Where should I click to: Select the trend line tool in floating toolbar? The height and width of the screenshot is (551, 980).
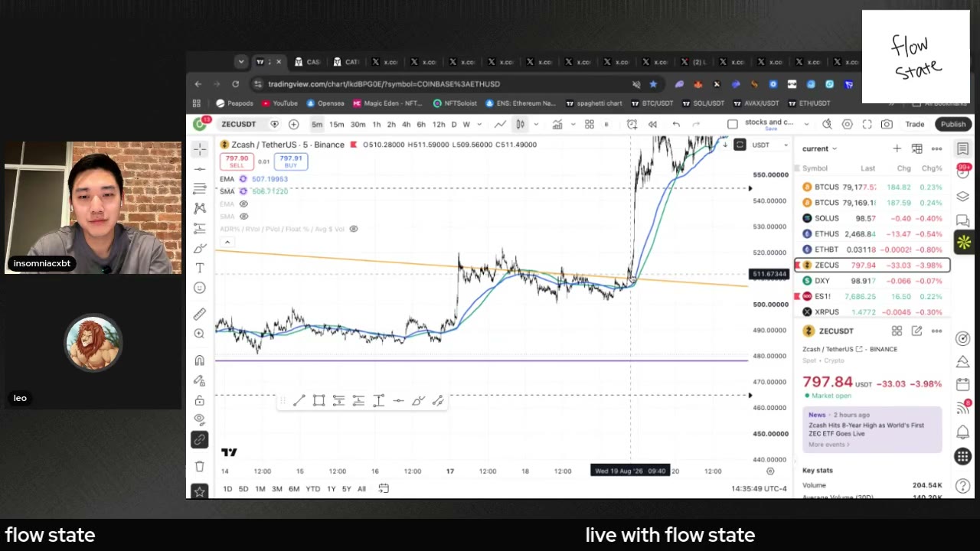(x=299, y=400)
